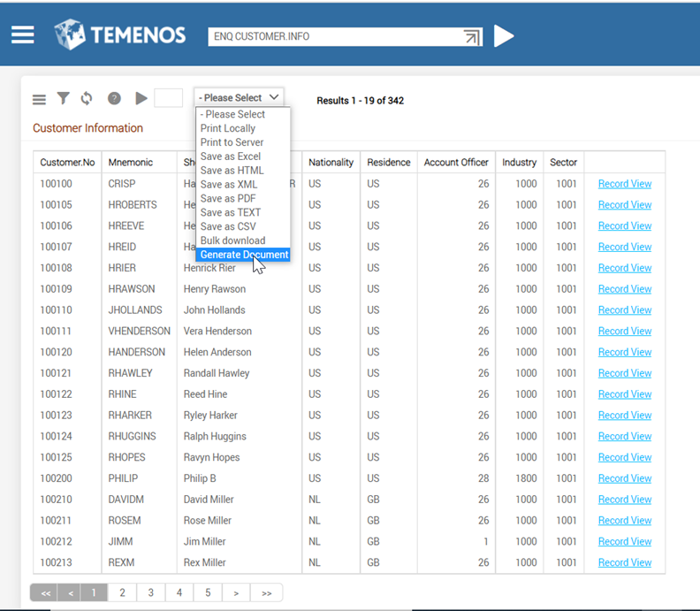The width and height of the screenshot is (700, 611).
Task: Open the enquiry toolbar menu icon
Action: 39,99
